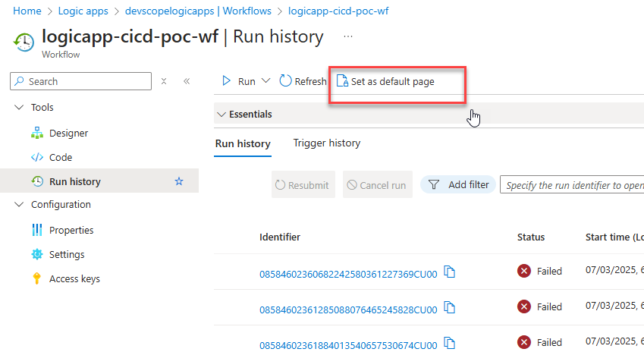The width and height of the screenshot is (644, 352).
Task: Open the Code view
Action: [x=61, y=158]
